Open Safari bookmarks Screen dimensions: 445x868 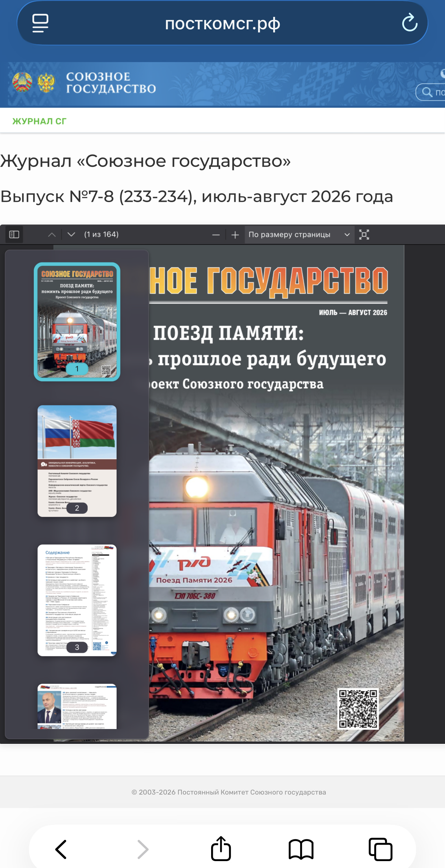pos(301,849)
